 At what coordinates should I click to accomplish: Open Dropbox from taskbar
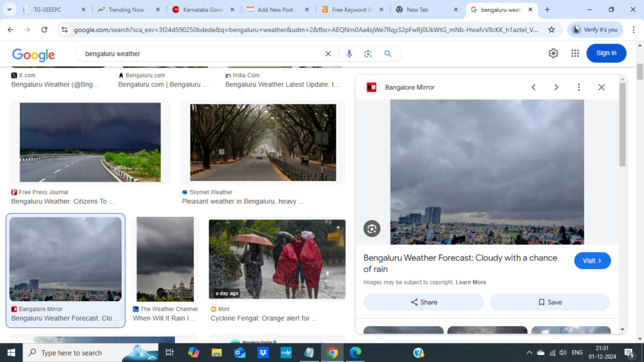click(263, 353)
